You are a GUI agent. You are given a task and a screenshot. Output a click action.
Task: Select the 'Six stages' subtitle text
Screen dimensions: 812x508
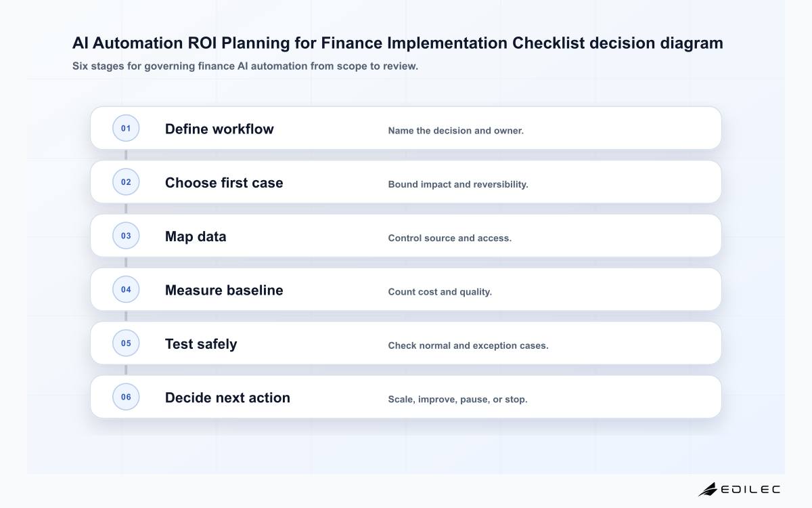245,66
